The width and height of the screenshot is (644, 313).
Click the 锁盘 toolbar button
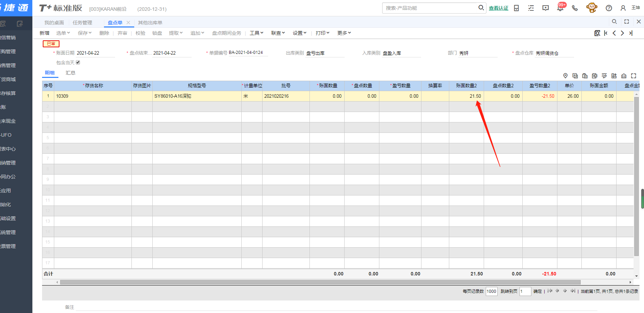(157, 33)
